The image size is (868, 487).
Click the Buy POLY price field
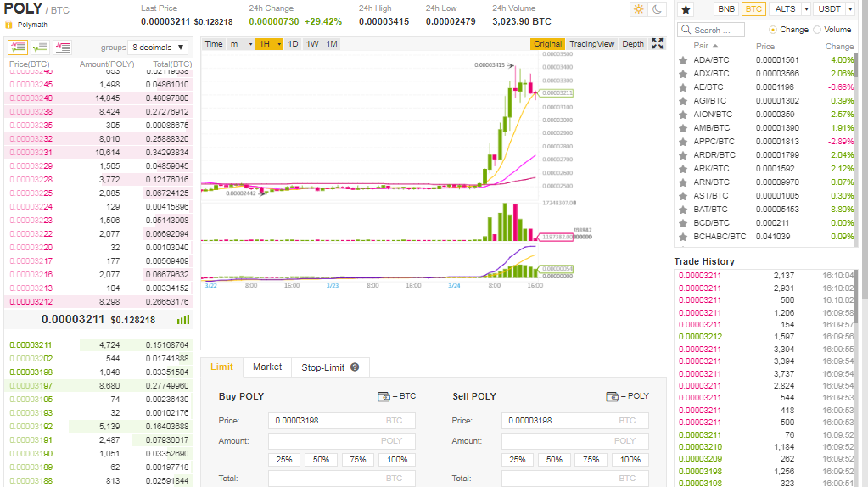point(342,421)
